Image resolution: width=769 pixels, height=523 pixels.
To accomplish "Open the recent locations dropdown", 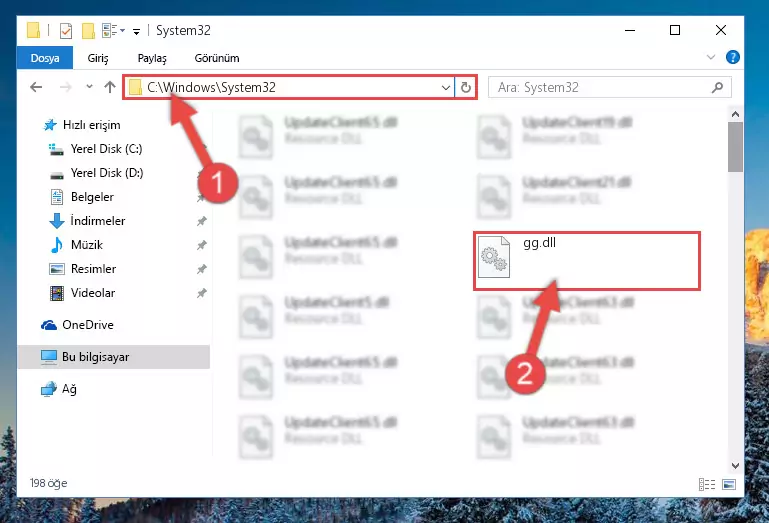I will [89, 87].
